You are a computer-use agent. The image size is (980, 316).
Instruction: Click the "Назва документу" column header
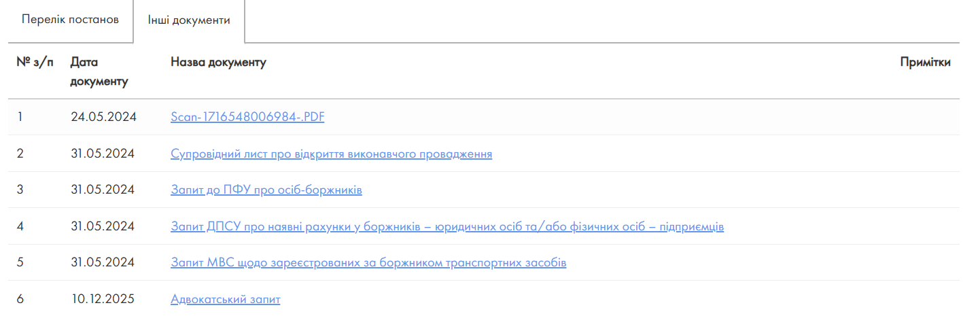(x=218, y=63)
